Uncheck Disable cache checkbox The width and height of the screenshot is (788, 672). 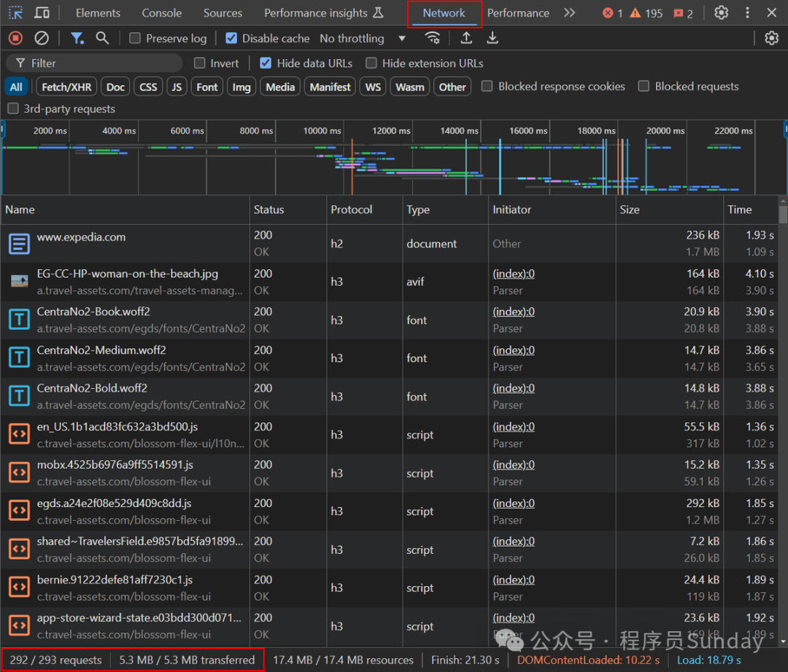point(231,38)
